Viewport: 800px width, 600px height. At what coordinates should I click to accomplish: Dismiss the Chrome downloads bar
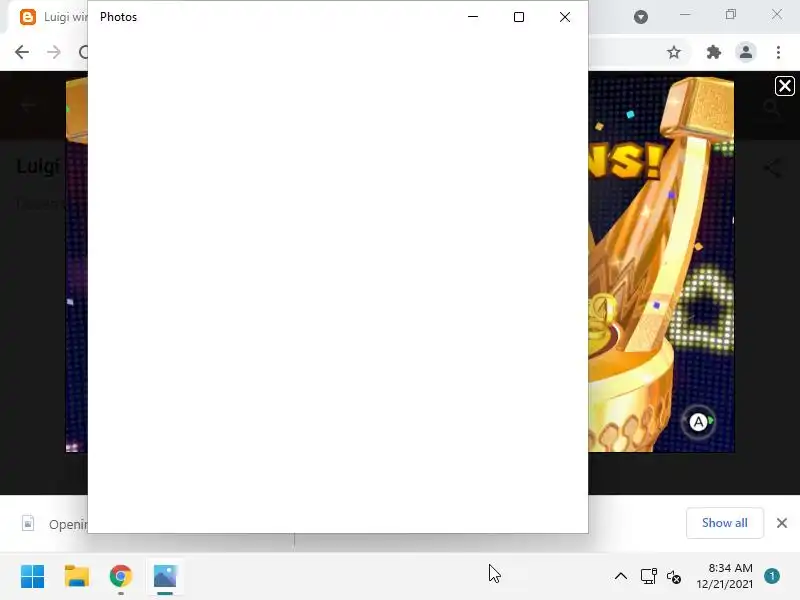[782, 523]
